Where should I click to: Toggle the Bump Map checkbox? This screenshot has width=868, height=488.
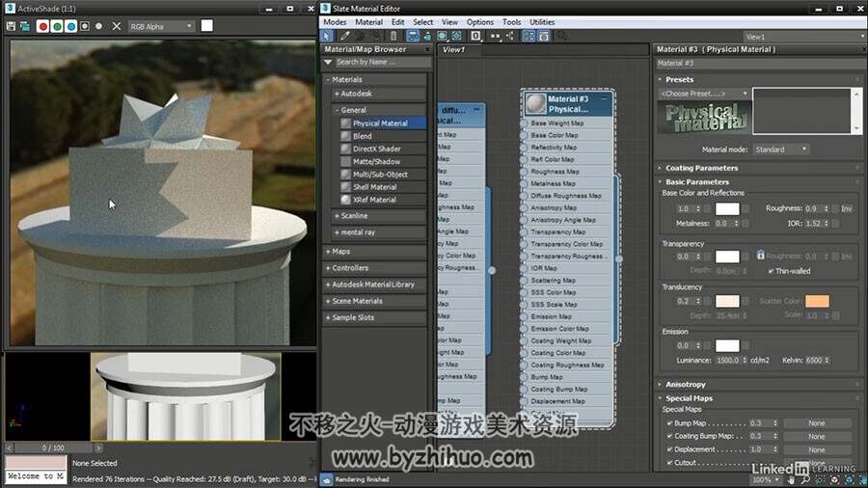click(670, 423)
